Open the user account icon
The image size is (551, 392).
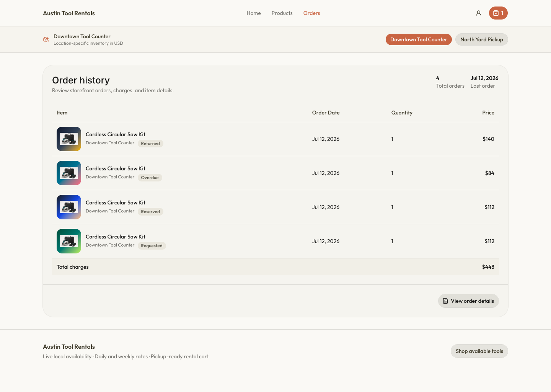click(479, 13)
